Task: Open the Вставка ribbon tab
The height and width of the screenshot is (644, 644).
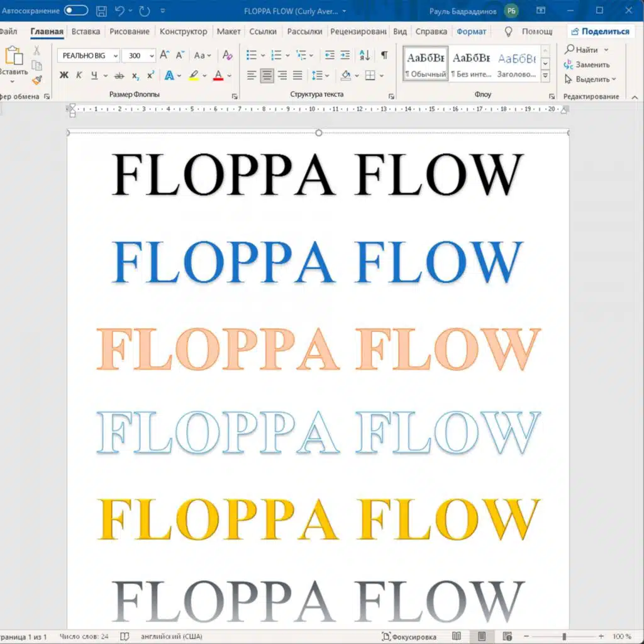Action: [x=86, y=31]
